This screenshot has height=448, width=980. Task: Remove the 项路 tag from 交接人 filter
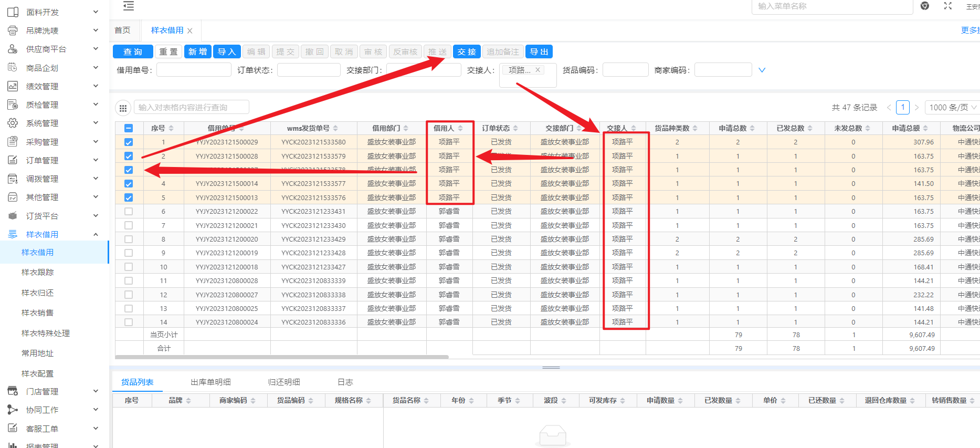point(538,70)
